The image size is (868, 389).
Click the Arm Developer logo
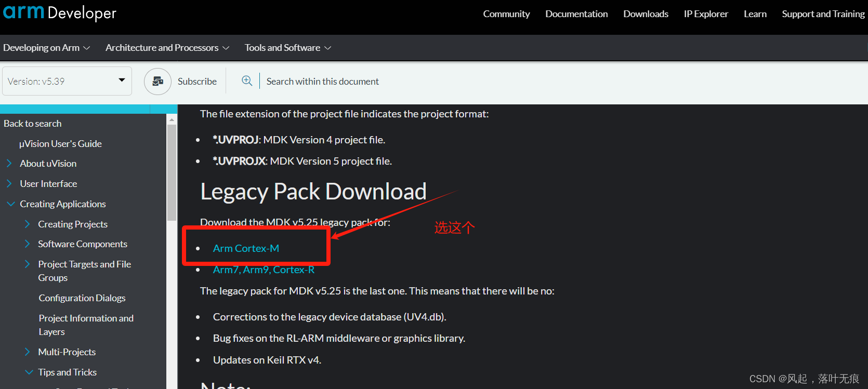point(59,12)
